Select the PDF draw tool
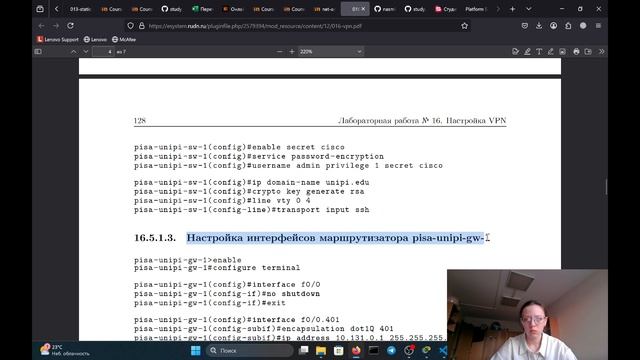The height and width of the screenshot is (360, 640). point(551,52)
